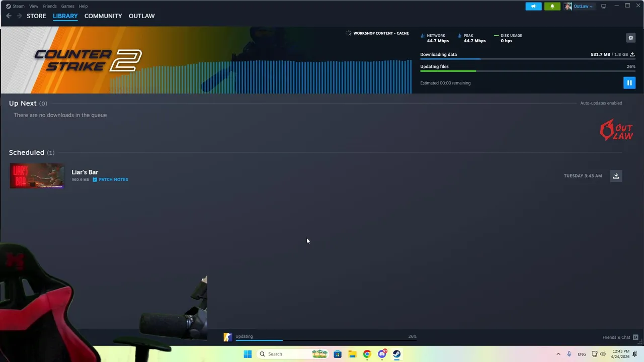Switch to the STORE tab
Image resolution: width=644 pixels, height=362 pixels.
click(x=36, y=16)
